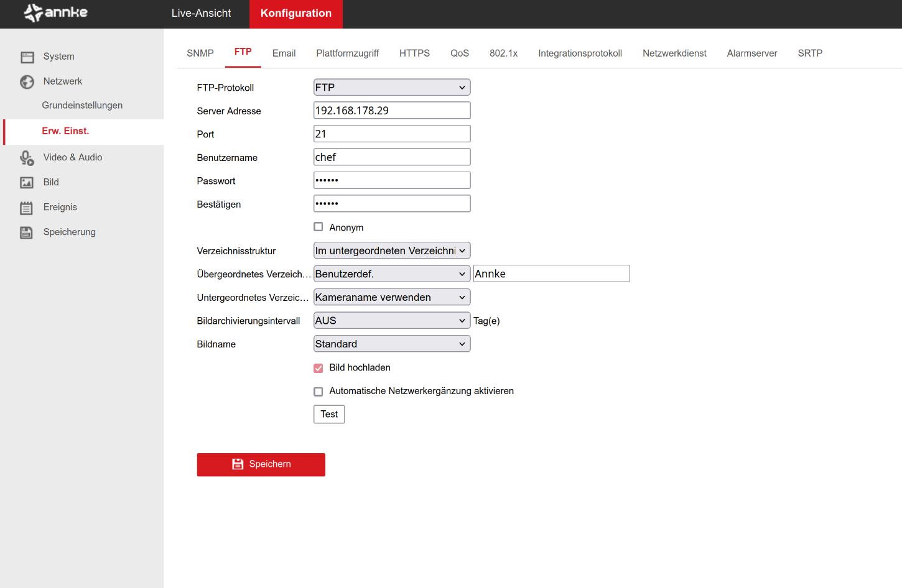Click the red Speichern button
Image resolution: width=902 pixels, height=588 pixels.
[261, 464]
